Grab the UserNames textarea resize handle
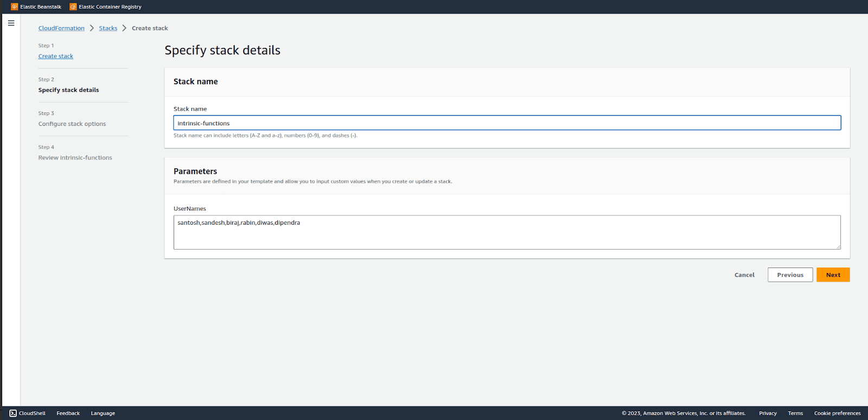 click(838, 247)
